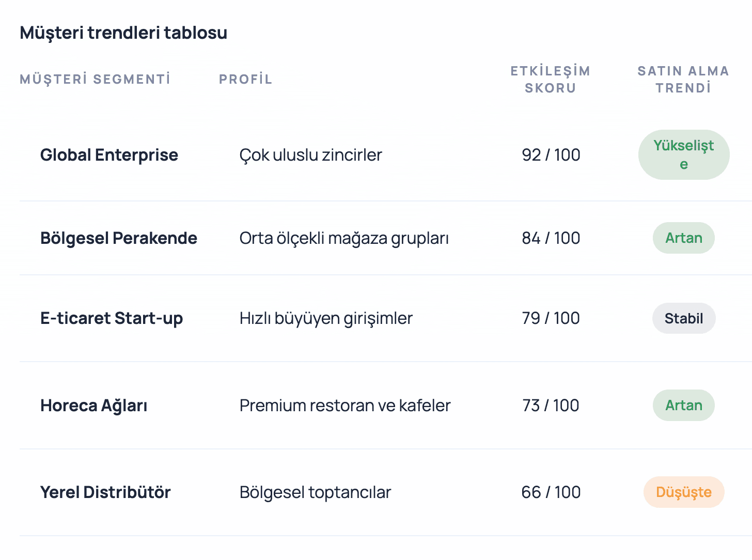This screenshot has height=560, width=752.
Task: Click the 66 / 100 score cell
Action: coord(551,492)
